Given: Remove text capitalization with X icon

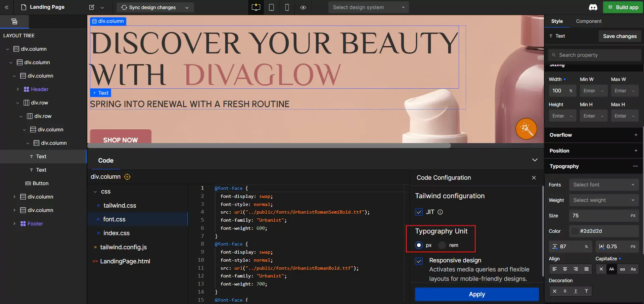Looking at the screenshot, I should [601, 269].
